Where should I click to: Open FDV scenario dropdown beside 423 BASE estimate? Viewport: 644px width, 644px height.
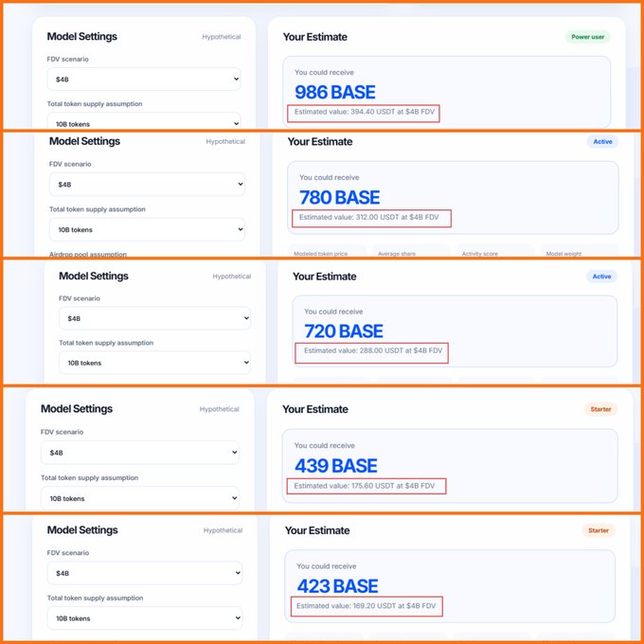point(145,573)
